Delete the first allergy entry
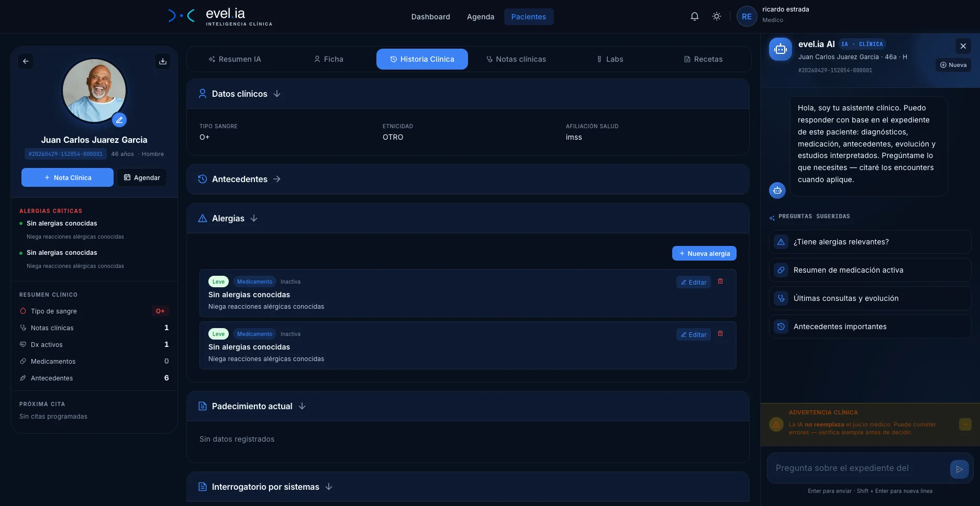980x506 pixels. pos(720,282)
